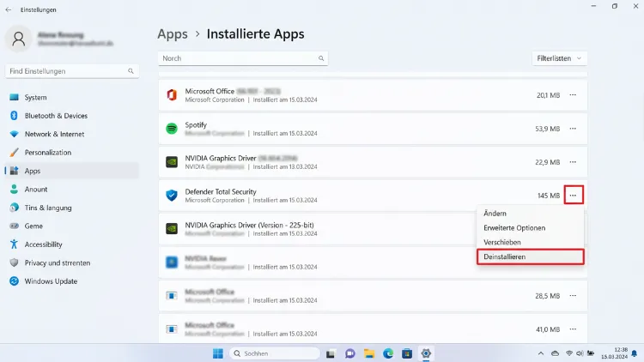The image size is (644, 362).
Task: Click the search icon in Find Einstellungen
Action: coord(131,71)
